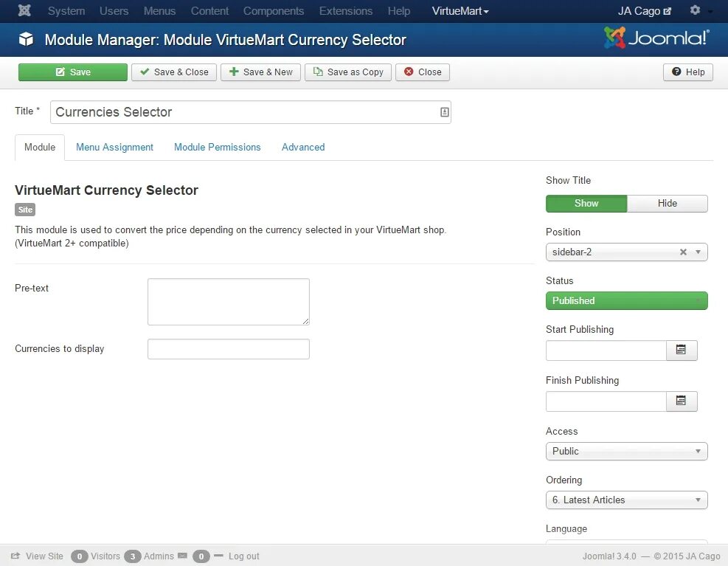Click the View Site external link icon
The height and width of the screenshot is (566, 728).
coord(15,556)
